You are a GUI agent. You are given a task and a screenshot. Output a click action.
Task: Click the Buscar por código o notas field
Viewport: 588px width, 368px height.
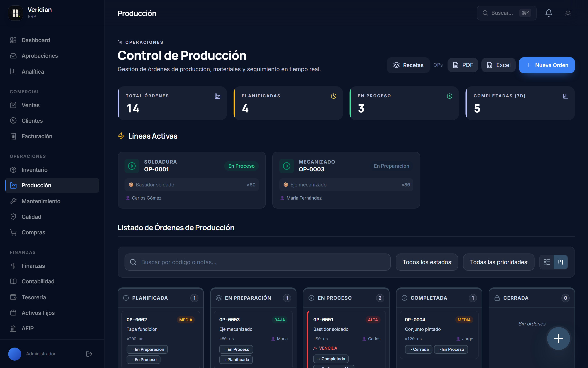(257, 262)
